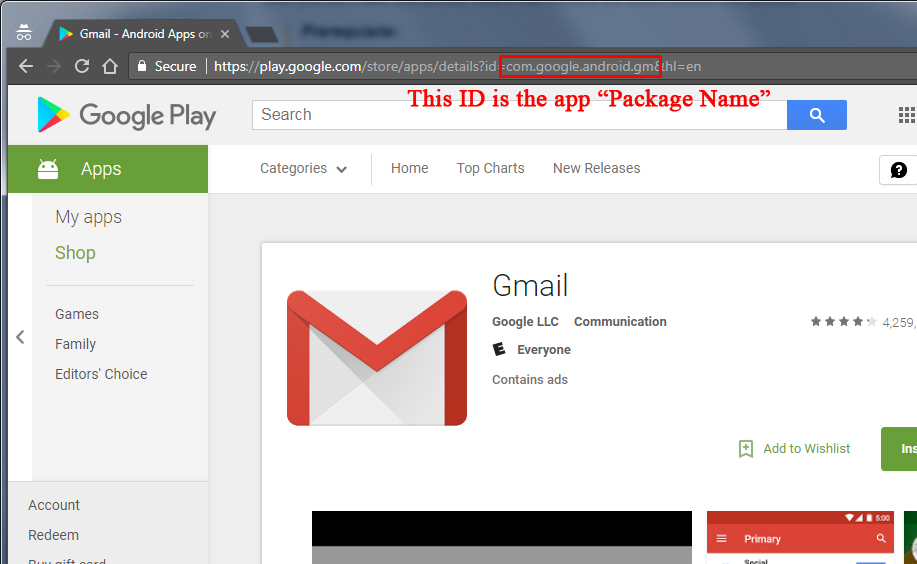
Task: Go back with the browser back arrow
Action: point(26,66)
